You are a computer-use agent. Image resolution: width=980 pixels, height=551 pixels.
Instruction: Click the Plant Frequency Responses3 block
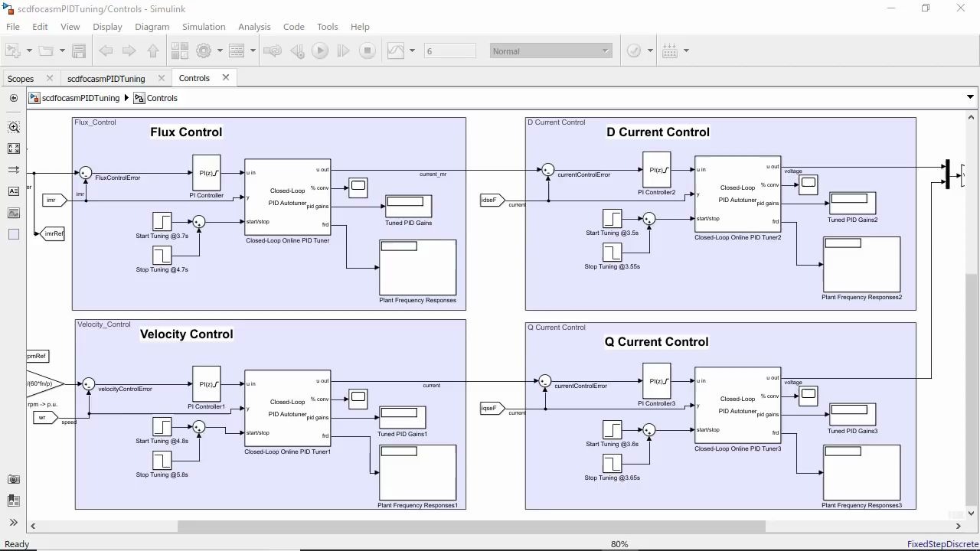click(x=862, y=472)
